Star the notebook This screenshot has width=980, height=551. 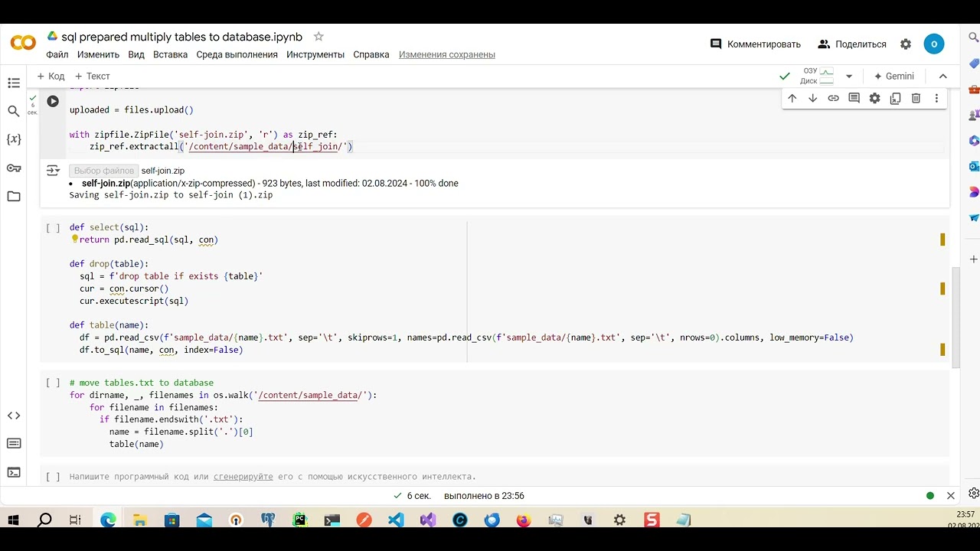click(x=318, y=37)
